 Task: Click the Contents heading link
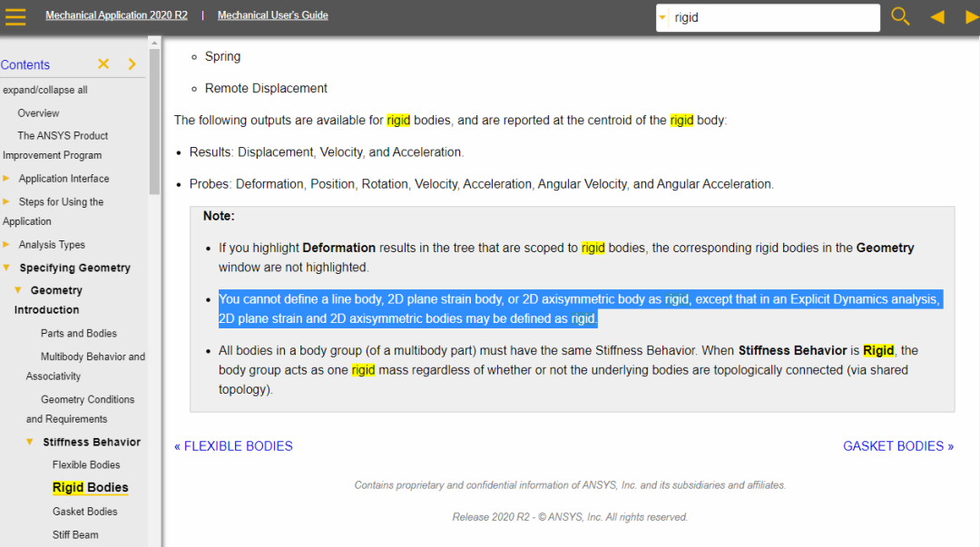(x=25, y=64)
